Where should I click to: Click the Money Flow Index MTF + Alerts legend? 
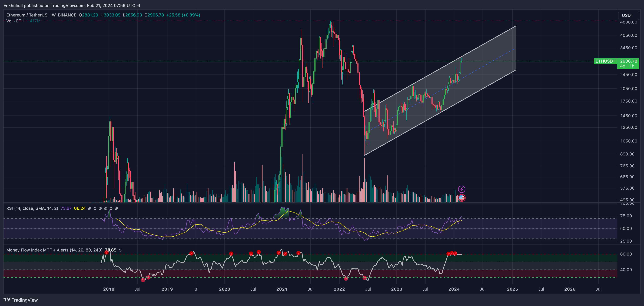coord(54,250)
